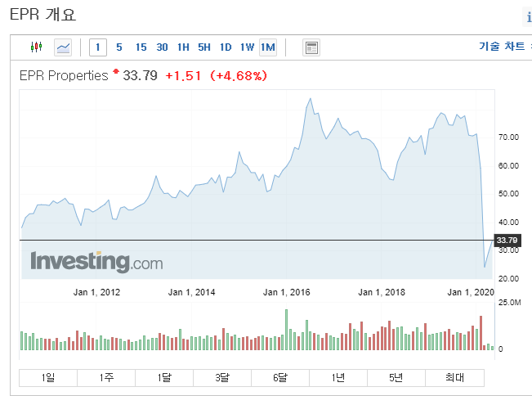Choose the 15-minute interval

click(x=141, y=47)
